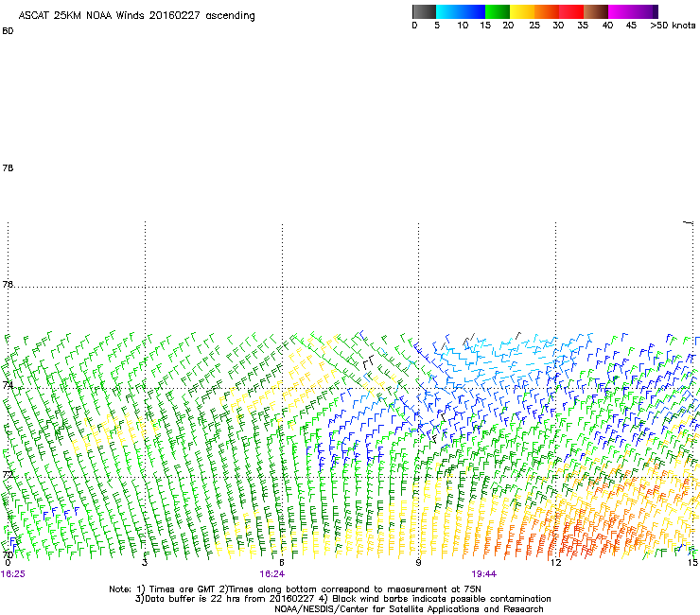Select the longitude label 6
Screen dimensions: 700x615
coord(282,562)
